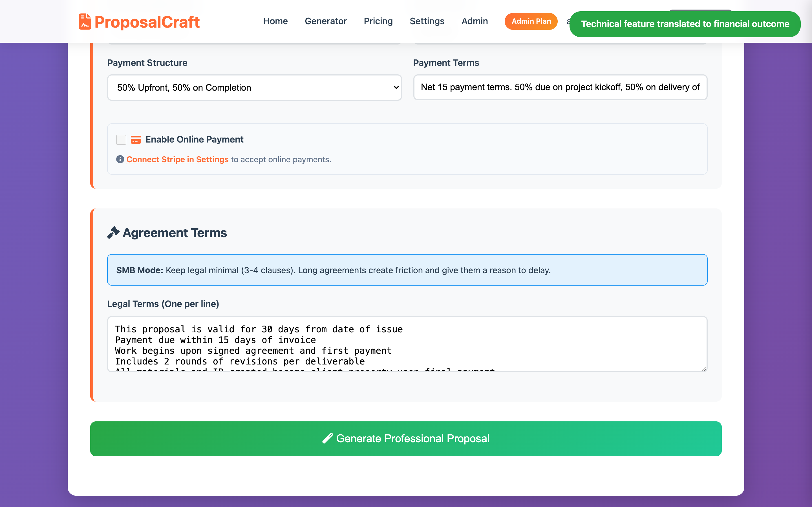812x507 pixels.
Task: Click the info icon beside Stripe link
Action: pyautogui.click(x=120, y=159)
